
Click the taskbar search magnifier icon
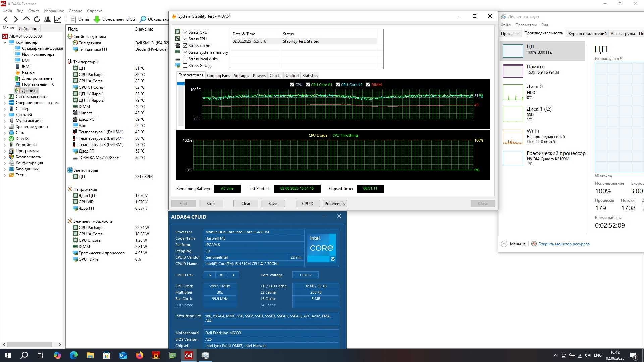24,355
